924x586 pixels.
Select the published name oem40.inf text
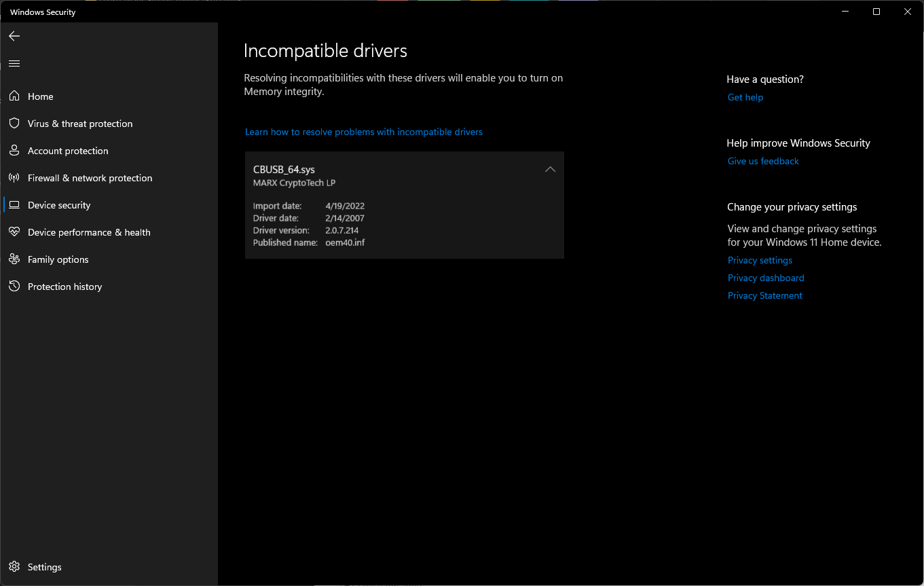(x=345, y=242)
